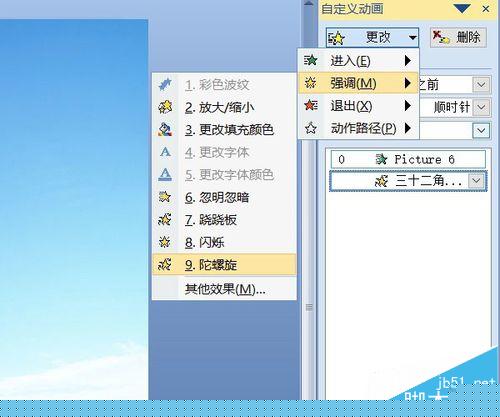Click the 删除 button

point(458,37)
